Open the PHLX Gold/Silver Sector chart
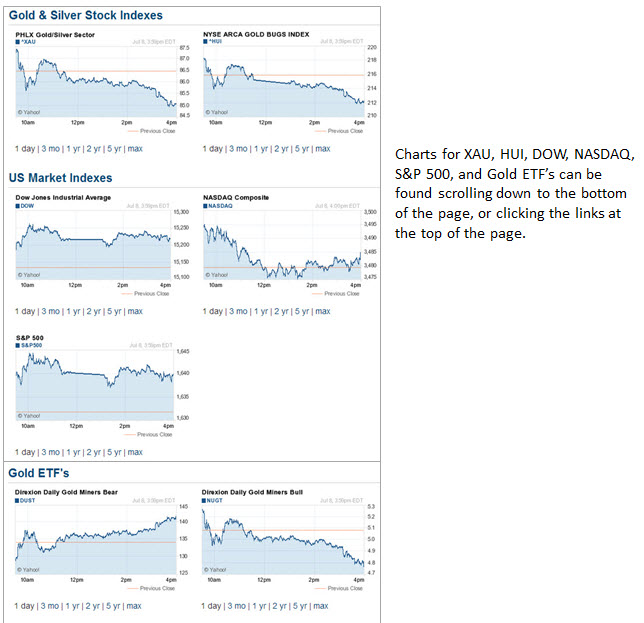The width and height of the screenshot is (644, 623). click(95, 82)
